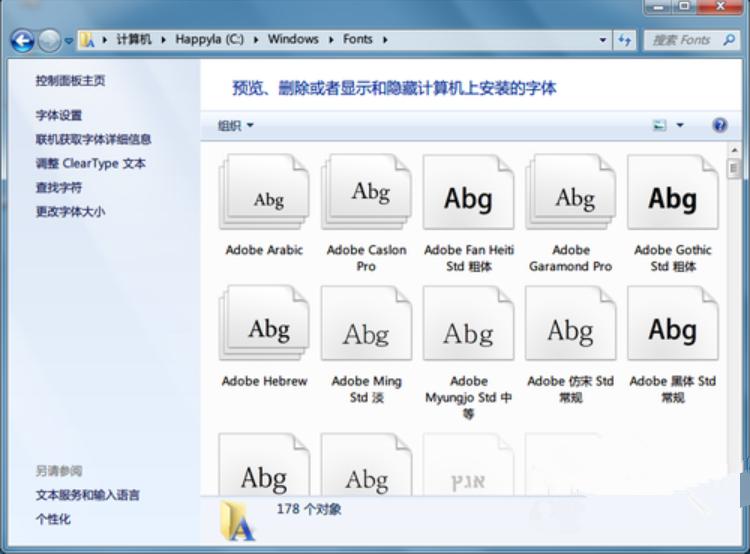Click the Adobe Hebrew name label
750x554 pixels.
point(264,381)
